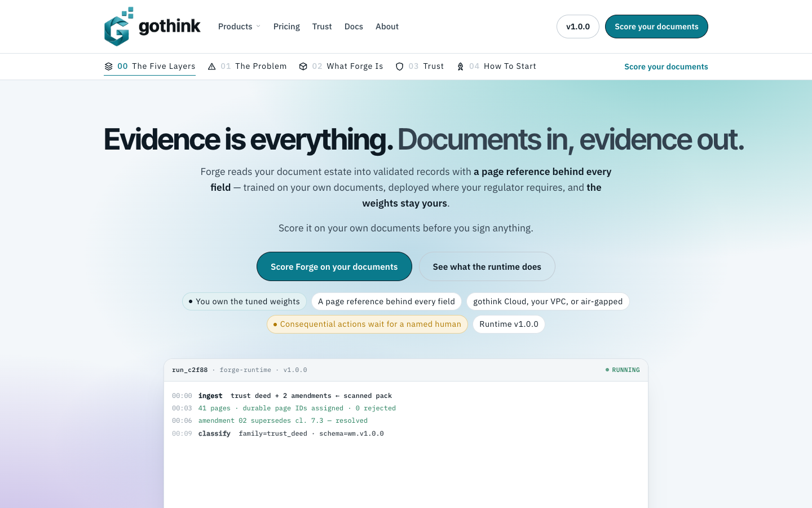Click the gothink wordmark text
This screenshot has width=812, height=508.
pos(170,27)
